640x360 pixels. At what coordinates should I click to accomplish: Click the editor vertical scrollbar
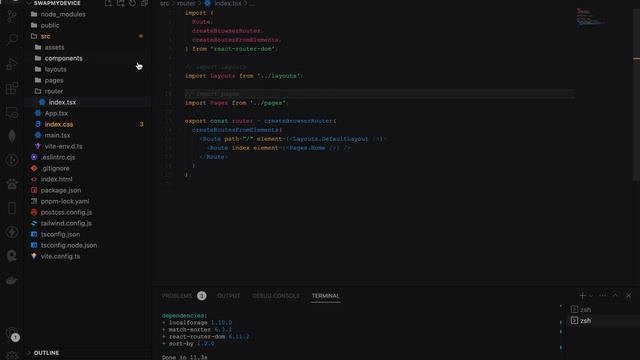636,94
